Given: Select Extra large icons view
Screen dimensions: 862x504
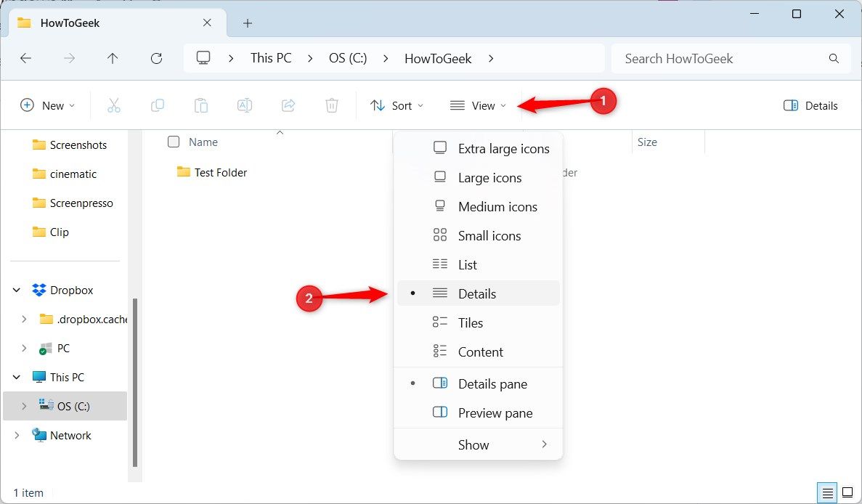Looking at the screenshot, I should [479, 148].
